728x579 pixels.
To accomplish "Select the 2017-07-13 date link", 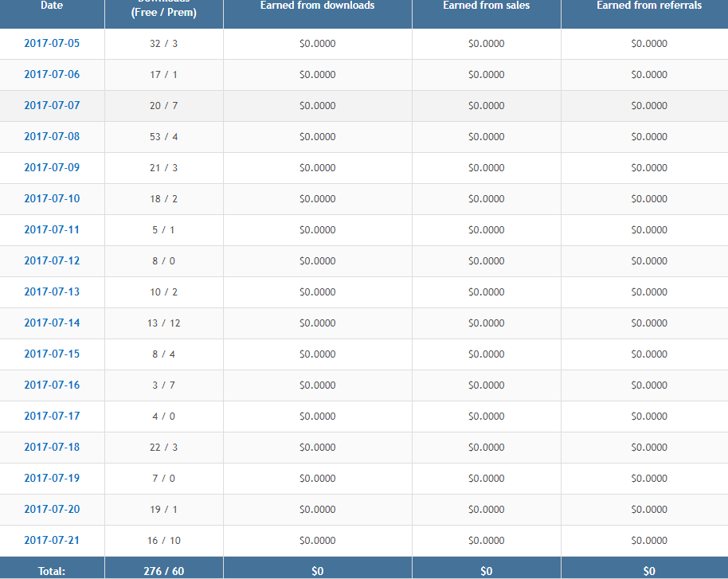I will click(x=52, y=291).
